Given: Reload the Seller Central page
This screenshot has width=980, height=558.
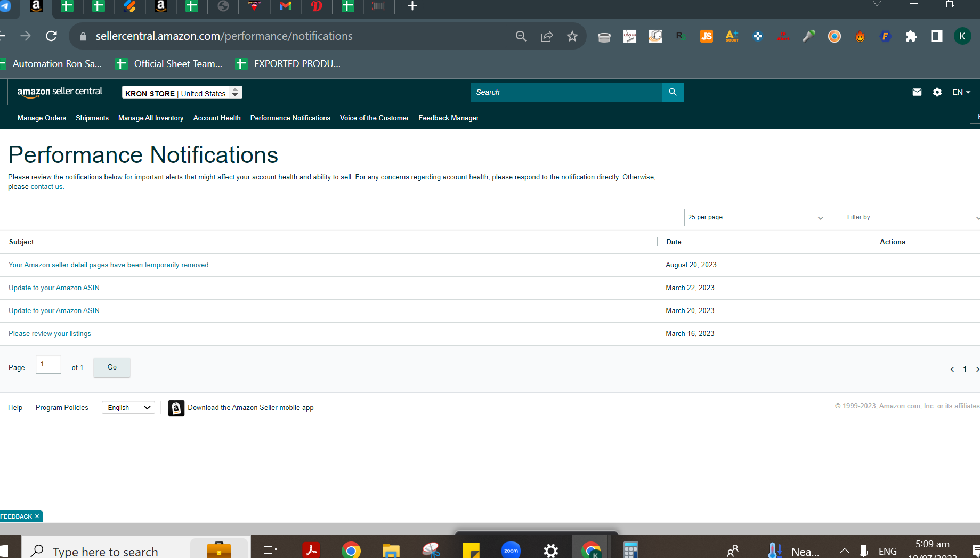Looking at the screenshot, I should click(x=51, y=36).
